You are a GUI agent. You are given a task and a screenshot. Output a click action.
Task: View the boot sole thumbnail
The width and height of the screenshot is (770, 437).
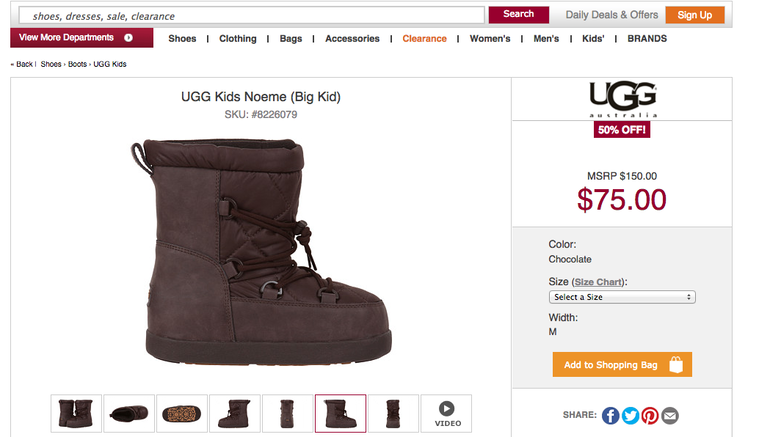(182, 413)
